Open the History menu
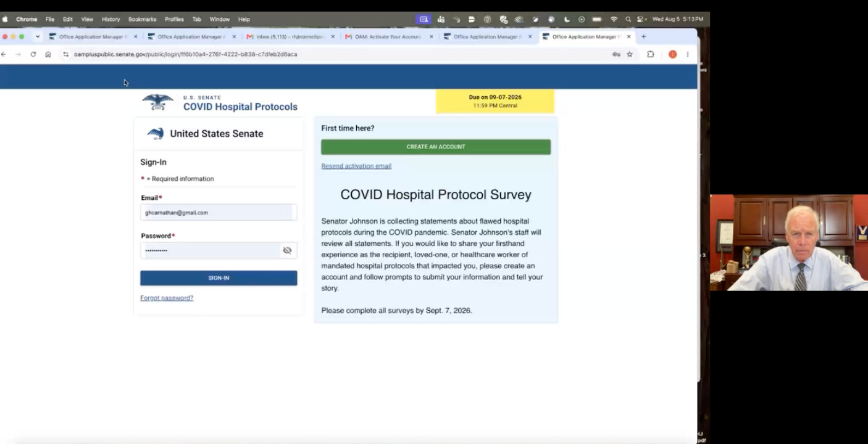868x444 pixels. [111, 19]
